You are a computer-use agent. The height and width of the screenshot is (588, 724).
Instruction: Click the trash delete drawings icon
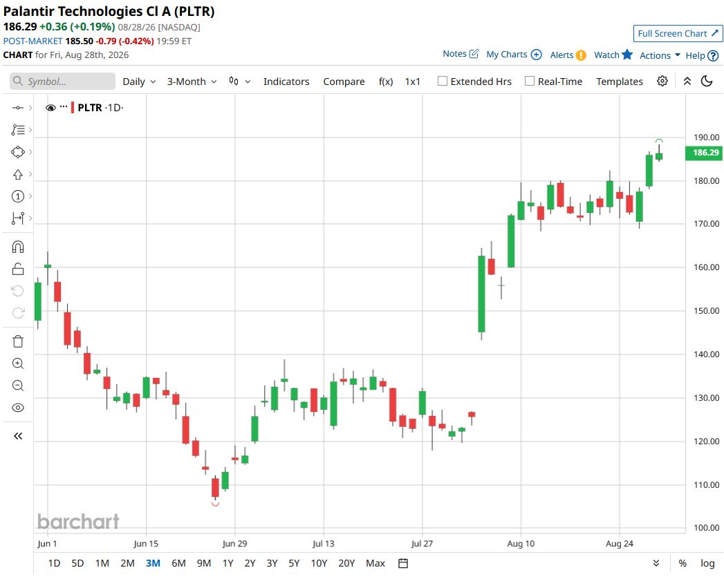click(17, 341)
